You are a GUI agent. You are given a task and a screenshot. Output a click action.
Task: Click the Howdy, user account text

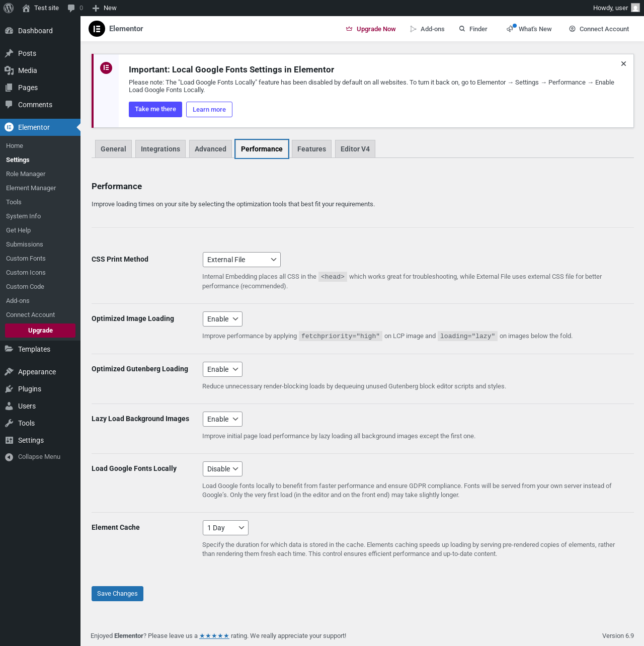610,8
